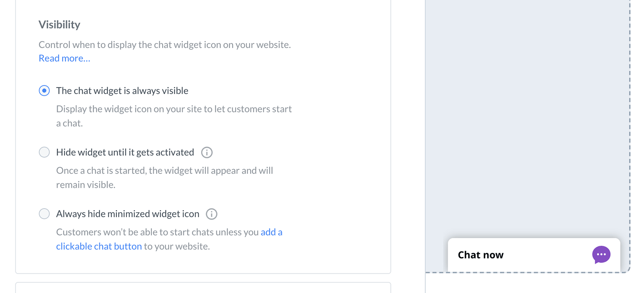
Task: Click the 'Chat now' text label
Action: pyautogui.click(x=480, y=254)
